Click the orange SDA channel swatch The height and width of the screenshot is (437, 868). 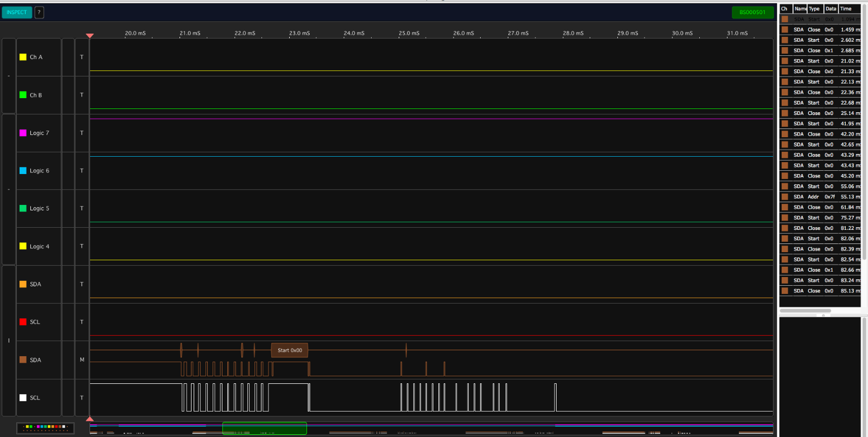pos(23,284)
